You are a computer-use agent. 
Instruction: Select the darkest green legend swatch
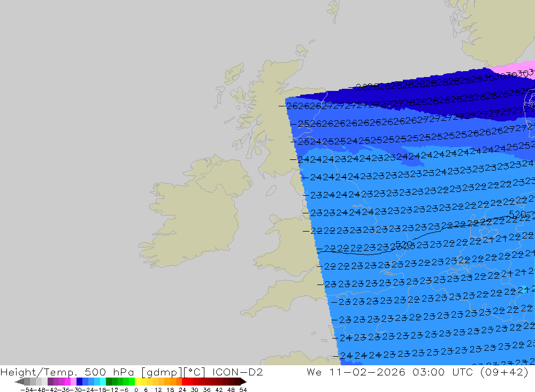coord(109,381)
